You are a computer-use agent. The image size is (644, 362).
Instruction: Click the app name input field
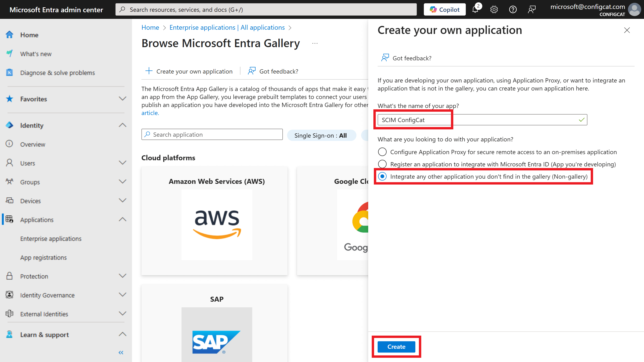[x=482, y=120]
